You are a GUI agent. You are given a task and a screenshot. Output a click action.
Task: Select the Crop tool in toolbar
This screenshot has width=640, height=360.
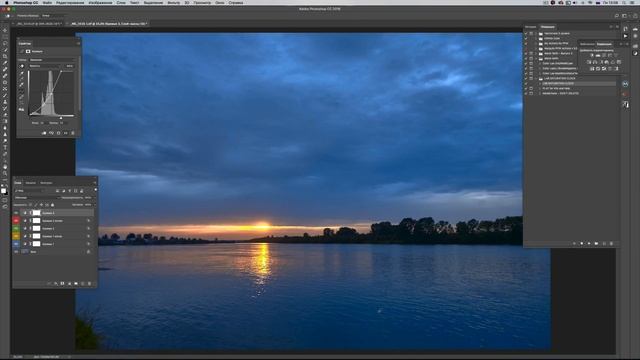[5, 56]
